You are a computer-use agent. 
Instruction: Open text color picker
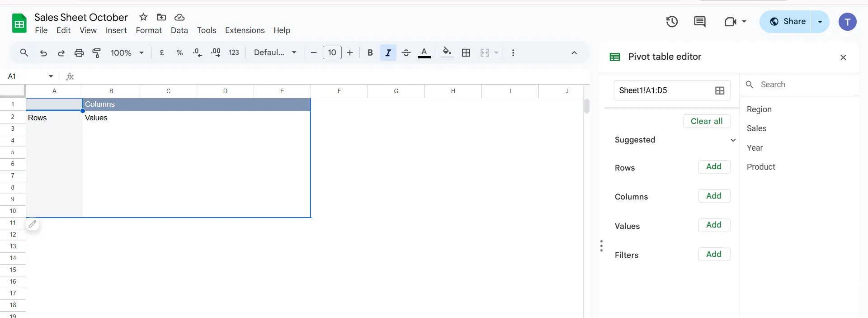click(x=424, y=52)
